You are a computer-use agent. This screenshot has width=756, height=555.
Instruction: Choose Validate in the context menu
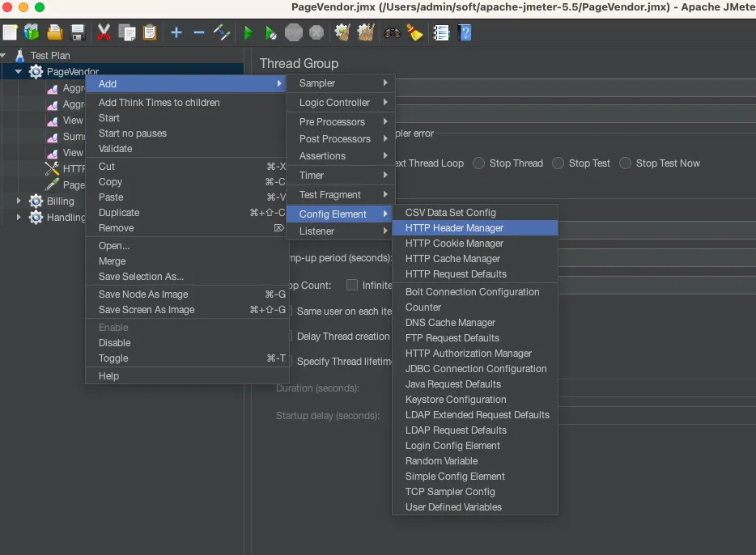pyautogui.click(x=187, y=149)
